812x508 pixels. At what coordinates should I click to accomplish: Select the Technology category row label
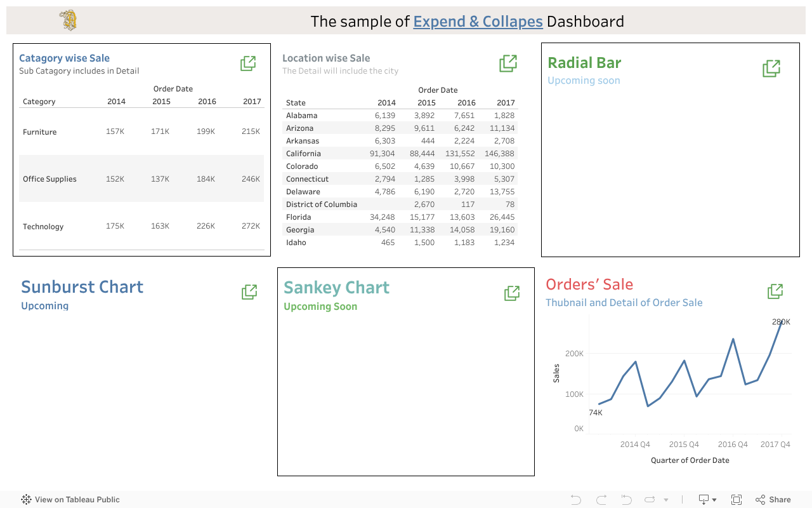tap(43, 227)
